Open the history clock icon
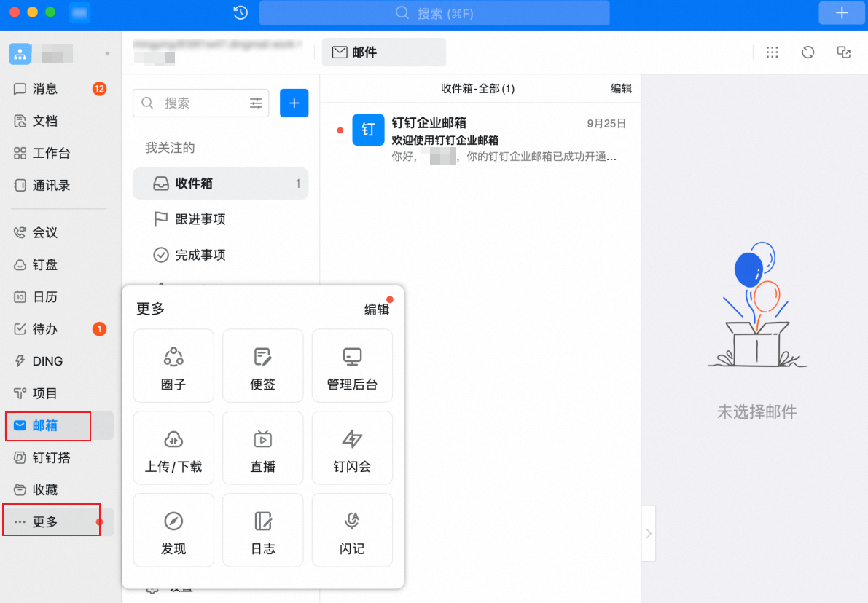 click(x=241, y=12)
